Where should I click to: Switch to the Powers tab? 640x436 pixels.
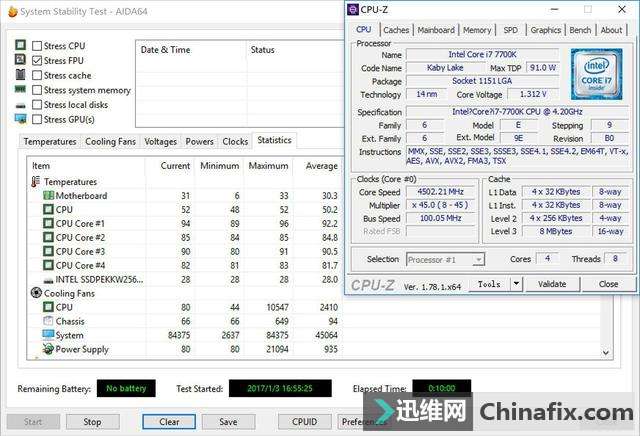point(199,142)
